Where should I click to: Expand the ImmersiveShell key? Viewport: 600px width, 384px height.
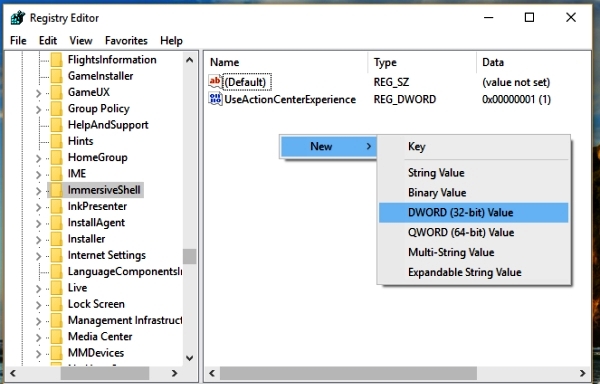38,190
